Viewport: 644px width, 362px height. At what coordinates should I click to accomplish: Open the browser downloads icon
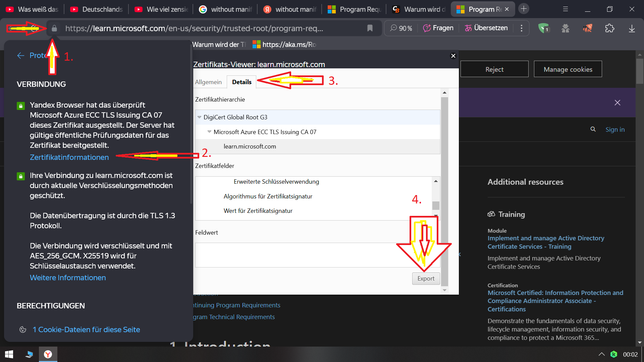coord(632,28)
